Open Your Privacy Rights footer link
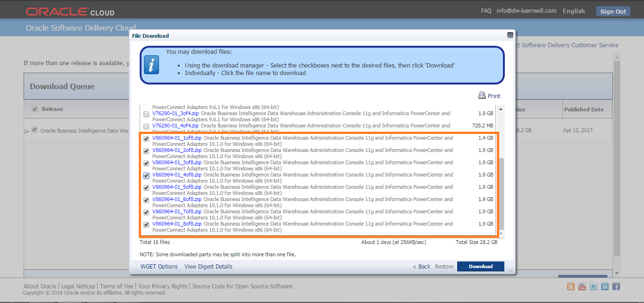 tap(163, 286)
